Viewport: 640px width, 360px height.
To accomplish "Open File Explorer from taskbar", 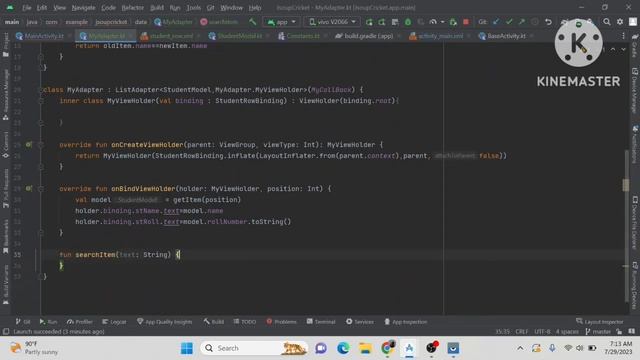I will 365,348.
